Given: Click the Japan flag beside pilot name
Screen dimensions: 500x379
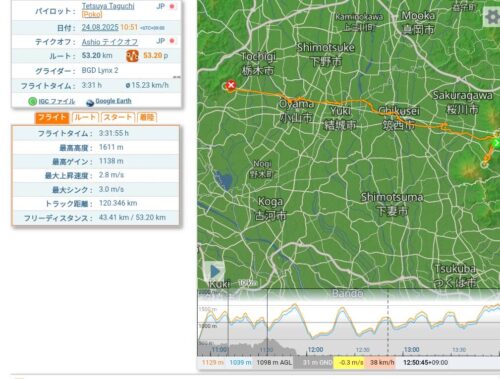Looking at the screenshot, I should point(172,6).
